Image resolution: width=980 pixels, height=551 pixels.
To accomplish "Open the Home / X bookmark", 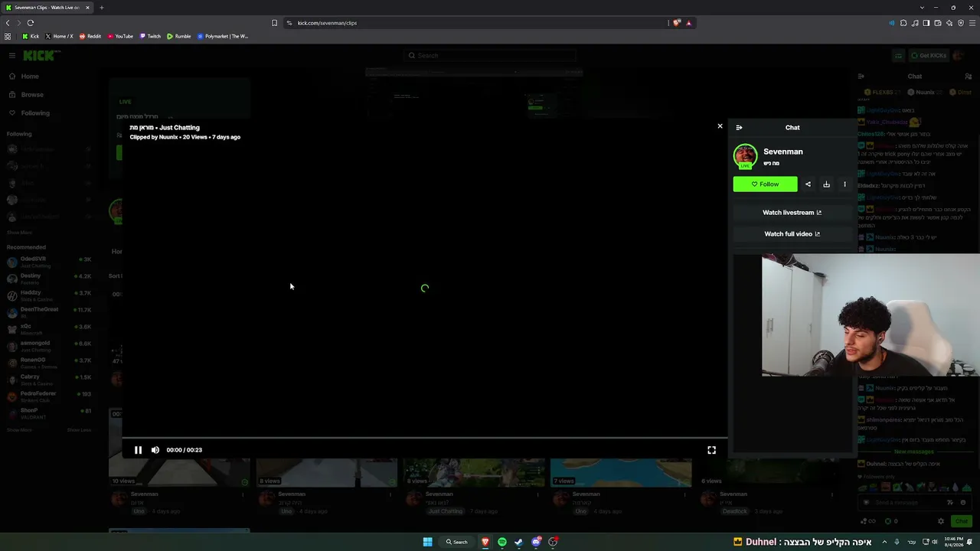I will point(59,36).
